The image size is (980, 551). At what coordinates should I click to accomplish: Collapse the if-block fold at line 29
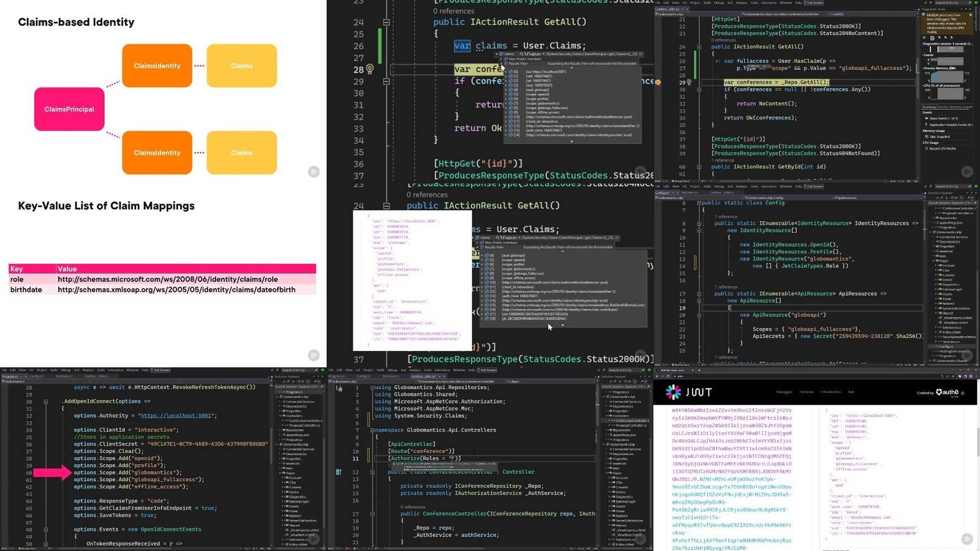pyautogui.click(x=386, y=81)
